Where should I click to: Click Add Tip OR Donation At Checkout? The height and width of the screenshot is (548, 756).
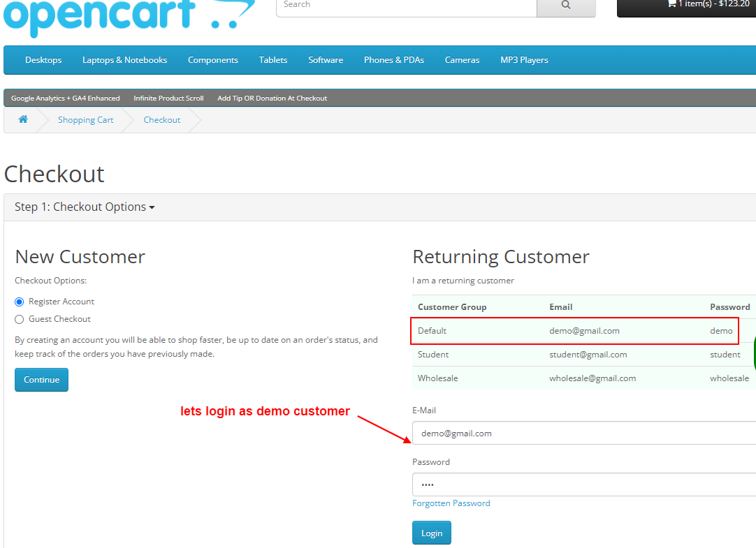pos(272,98)
